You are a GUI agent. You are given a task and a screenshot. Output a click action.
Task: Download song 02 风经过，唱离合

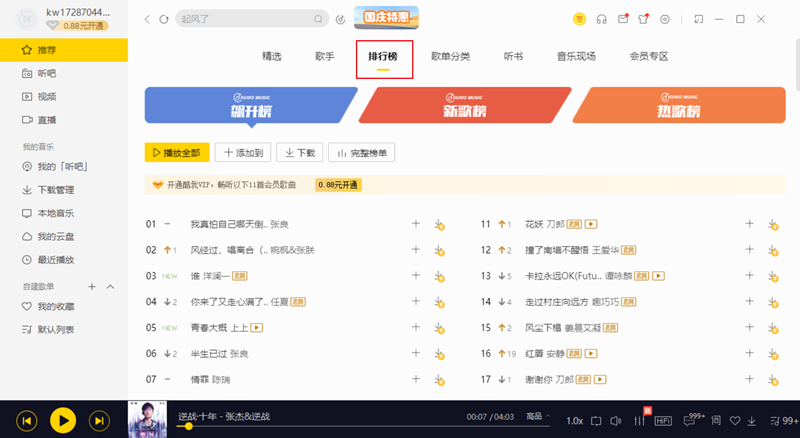coord(439,251)
